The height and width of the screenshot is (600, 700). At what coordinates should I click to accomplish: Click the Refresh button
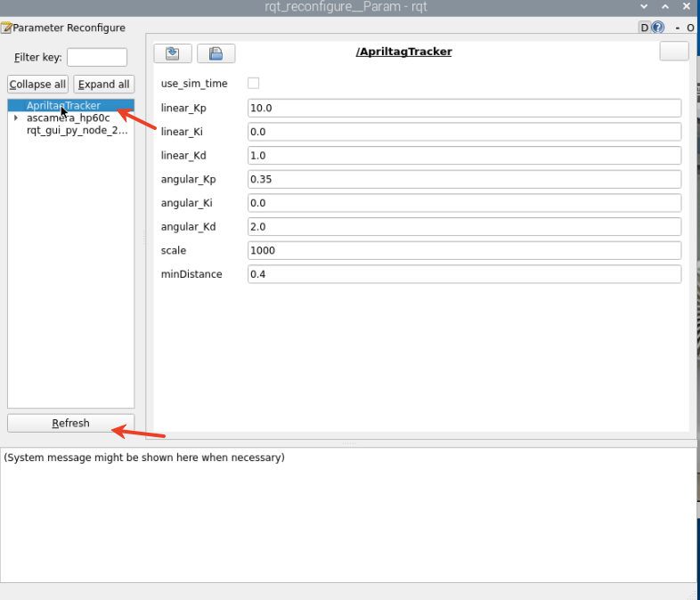click(71, 423)
